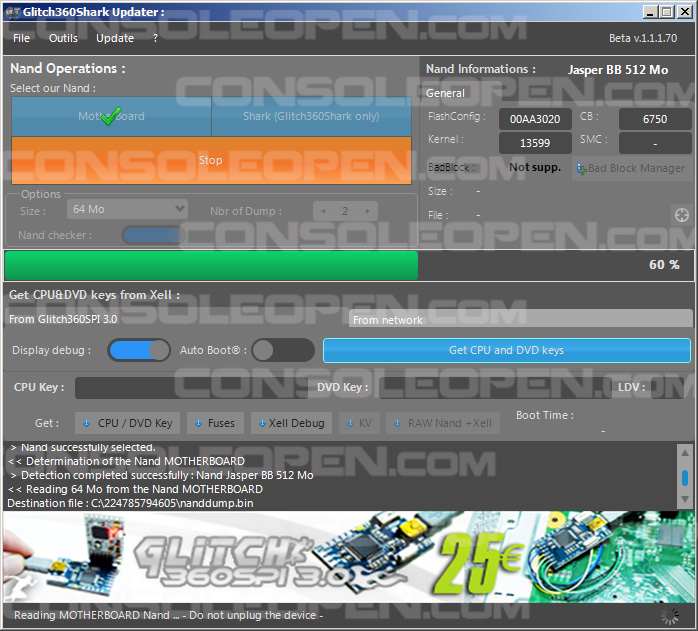Click the crosshair icon in Nand Informations panel

pos(681,215)
